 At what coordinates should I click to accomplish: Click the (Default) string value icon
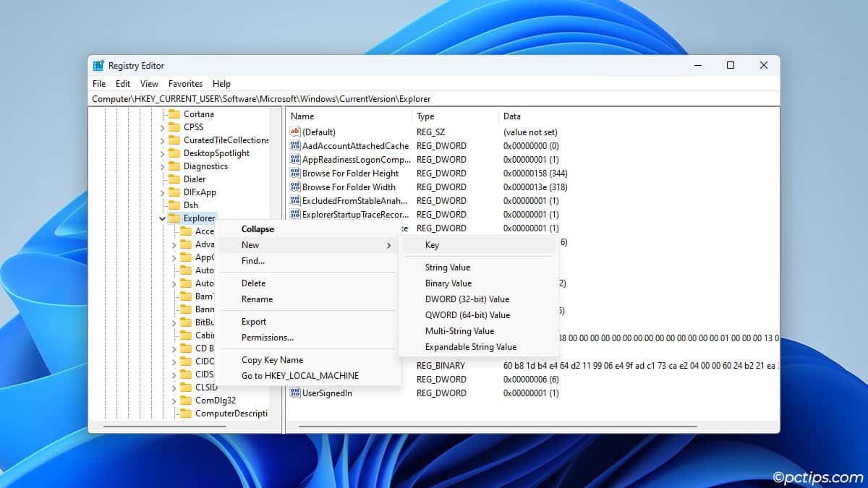(294, 132)
